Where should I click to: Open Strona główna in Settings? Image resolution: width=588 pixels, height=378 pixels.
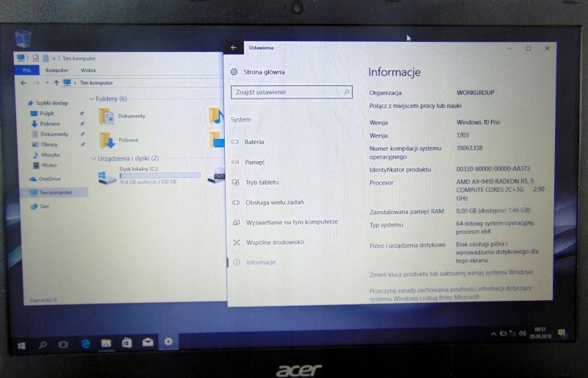click(264, 72)
